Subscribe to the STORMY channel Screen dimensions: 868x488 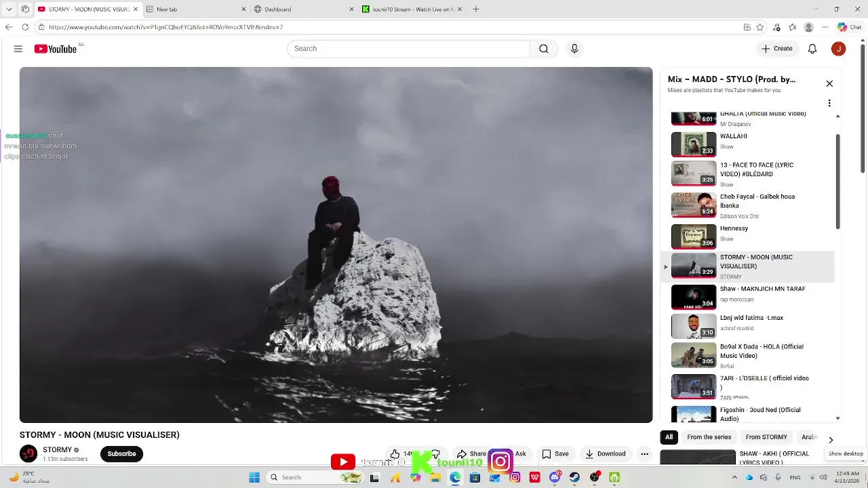122,454
